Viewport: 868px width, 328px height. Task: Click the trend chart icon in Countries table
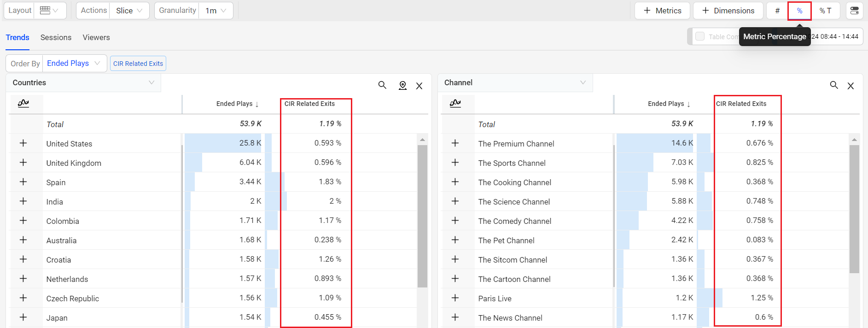(23, 103)
